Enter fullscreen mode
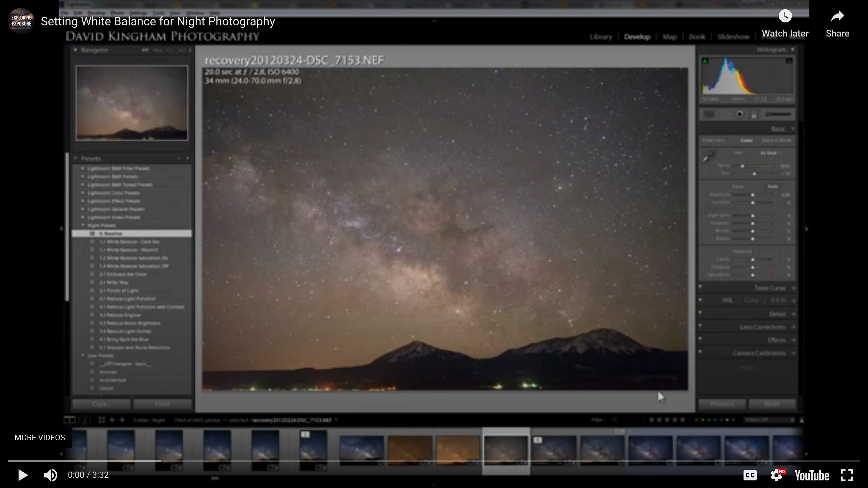Viewport: 868px width, 488px height. (847, 475)
